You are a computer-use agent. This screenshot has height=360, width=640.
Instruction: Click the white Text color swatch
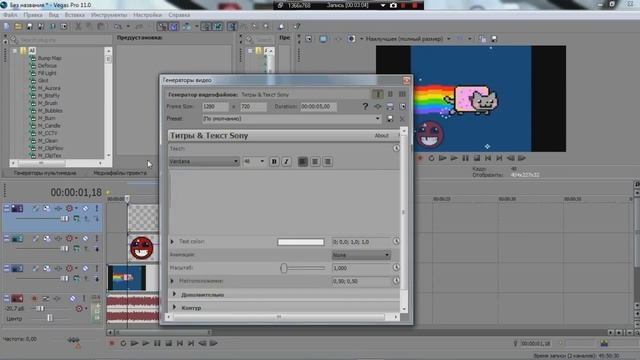(301, 242)
